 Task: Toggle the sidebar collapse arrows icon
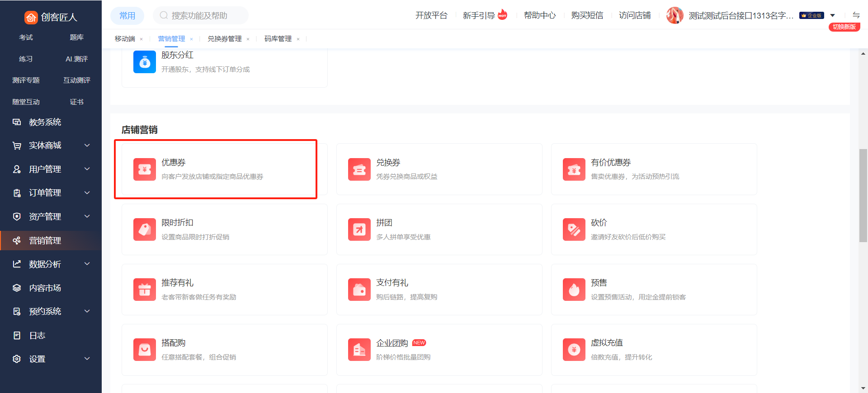point(856,15)
